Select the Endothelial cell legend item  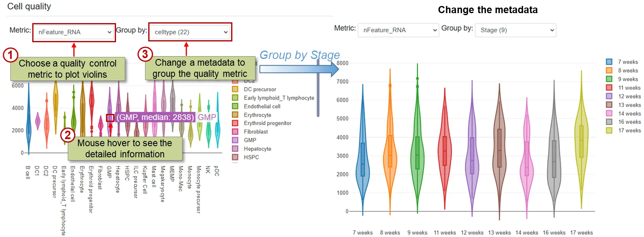click(x=262, y=106)
